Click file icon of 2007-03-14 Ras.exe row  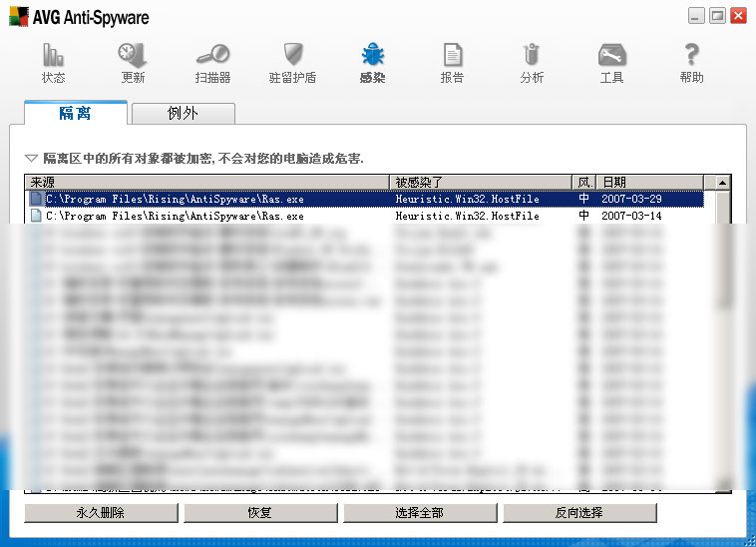(x=36, y=216)
